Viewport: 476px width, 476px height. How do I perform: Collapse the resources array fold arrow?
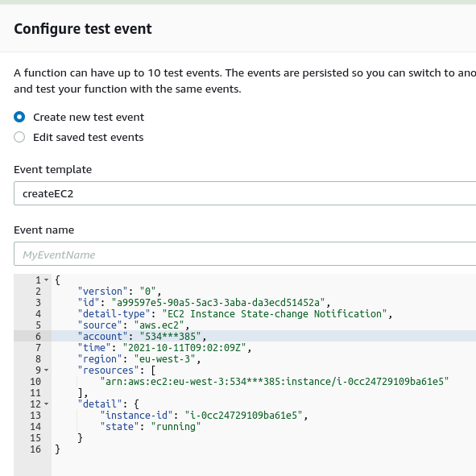(x=46, y=370)
